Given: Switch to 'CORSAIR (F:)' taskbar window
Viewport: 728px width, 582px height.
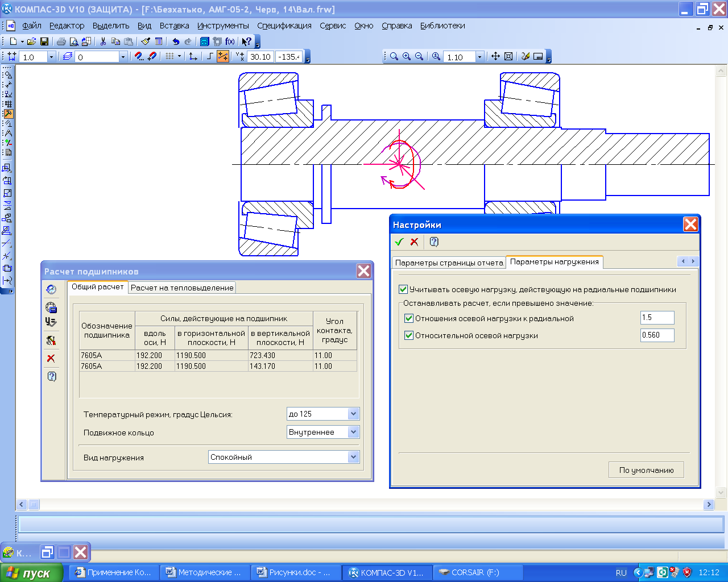Looking at the screenshot, I should pyautogui.click(x=478, y=572).
